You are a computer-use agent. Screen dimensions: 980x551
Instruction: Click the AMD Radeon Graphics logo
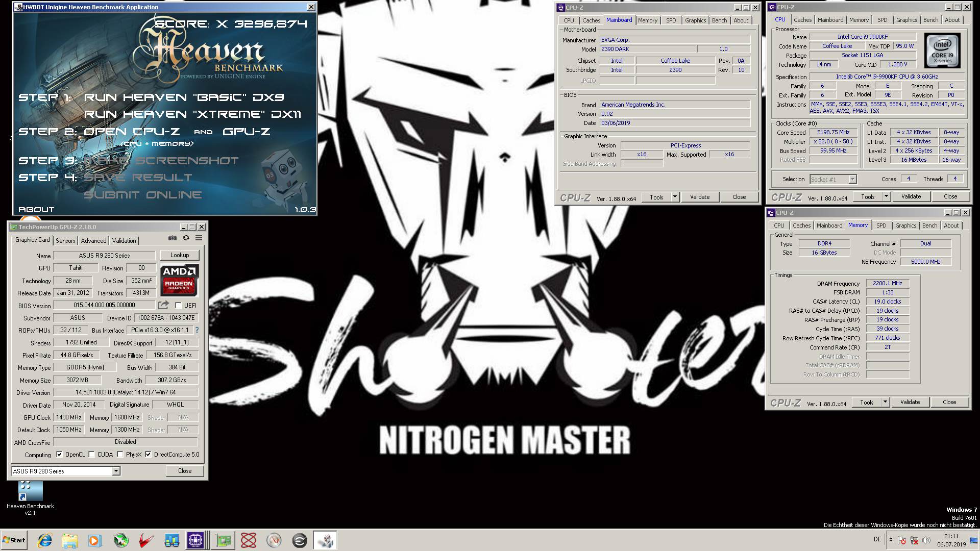[179, 280]
